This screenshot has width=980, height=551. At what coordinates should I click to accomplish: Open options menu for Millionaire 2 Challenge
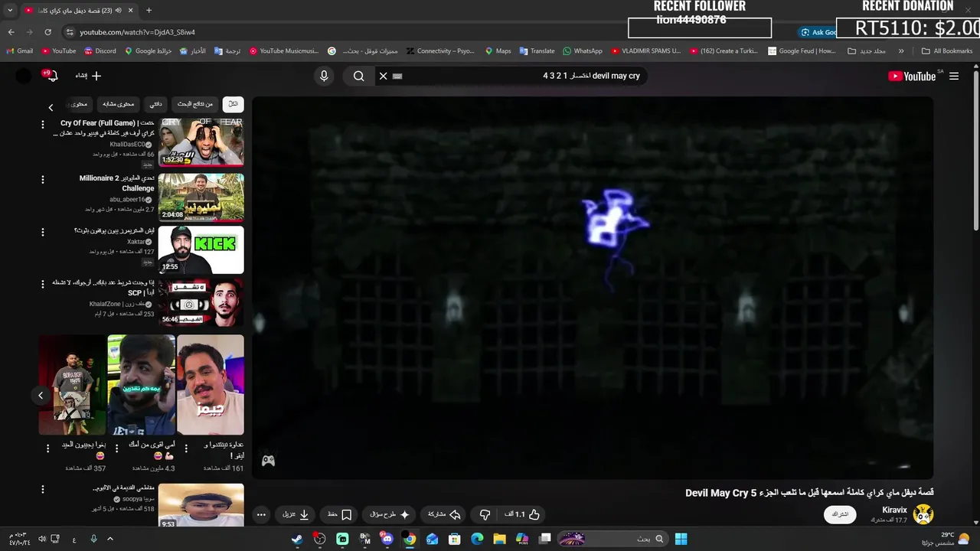43,180
